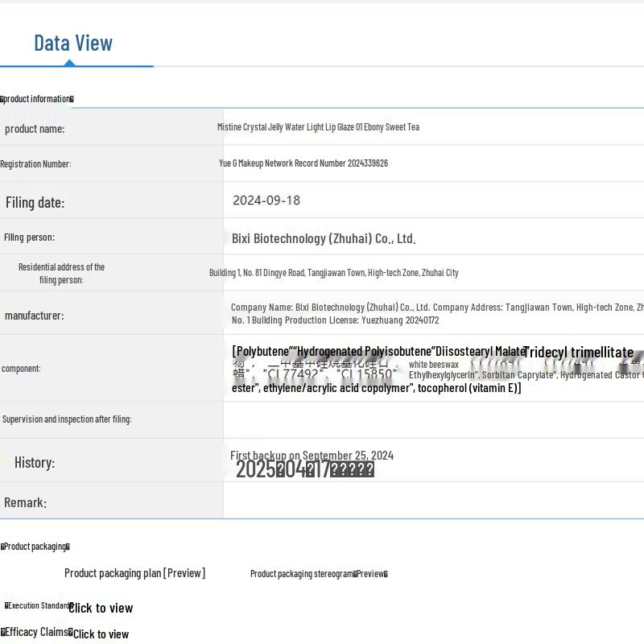Select the Mistine Crystal Jelly product name text
This screenshot has height=644, width=644.
pyautogui.click(x=318, y=127)
